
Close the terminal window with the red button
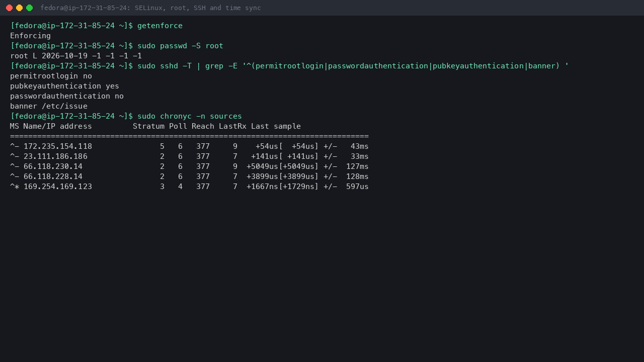tap(9, 8)
